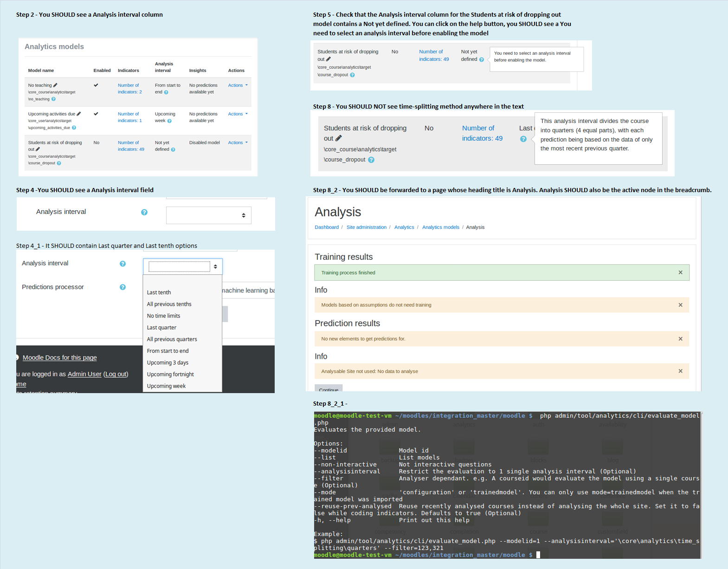Dismiss No new elements to get predictions notification
The height and width of the screenshot is (569, 728).
[x=680, y=339]
